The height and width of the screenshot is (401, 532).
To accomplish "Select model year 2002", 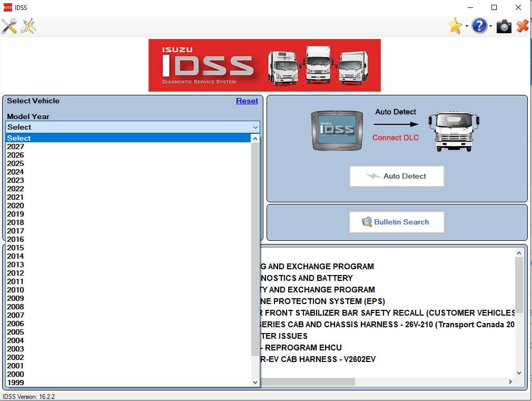I will pos(128,357).
